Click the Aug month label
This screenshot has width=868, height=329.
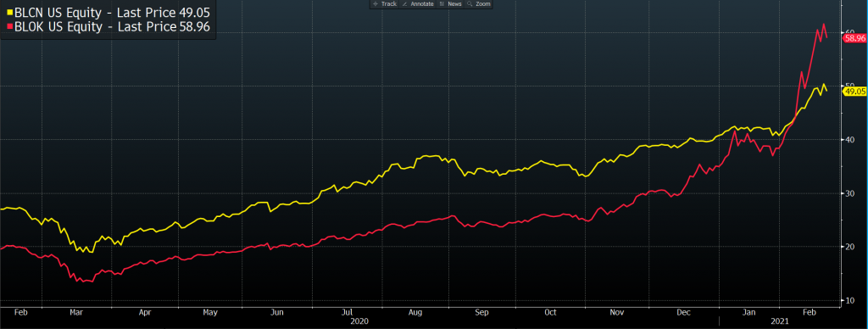pyautogui.click(x=415, y=312)
